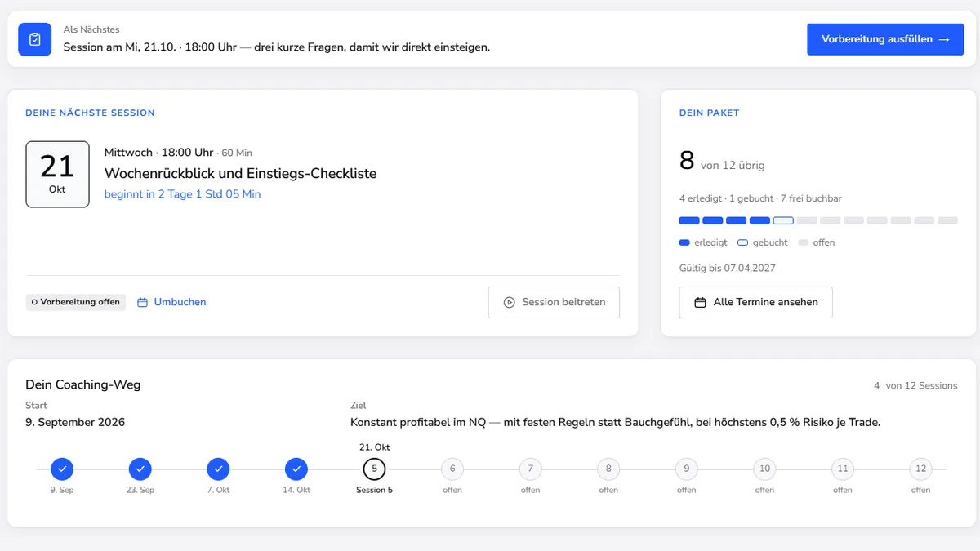Click "Mittwoch · 18:00 Uhr" session time
The width and height of the screenshot is (980, 551).
(x=158, y=153)
